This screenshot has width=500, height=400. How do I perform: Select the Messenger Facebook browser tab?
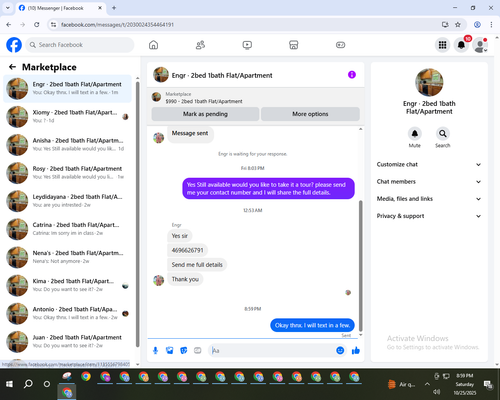(60, 8)
